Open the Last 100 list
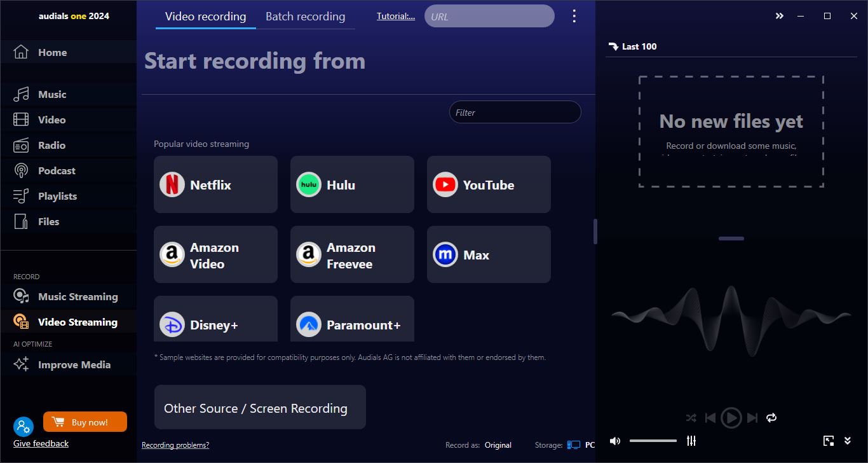Screen dimensions: 868x463 pos(633,46)
